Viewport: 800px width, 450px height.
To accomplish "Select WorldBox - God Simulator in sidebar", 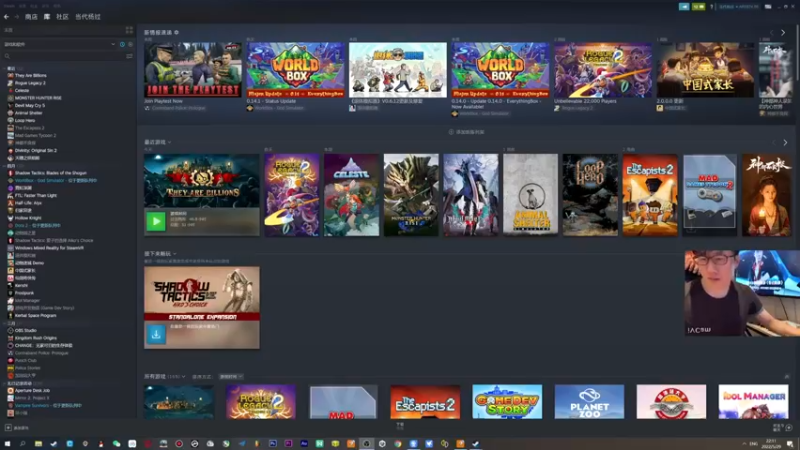I will click(52, 180).
